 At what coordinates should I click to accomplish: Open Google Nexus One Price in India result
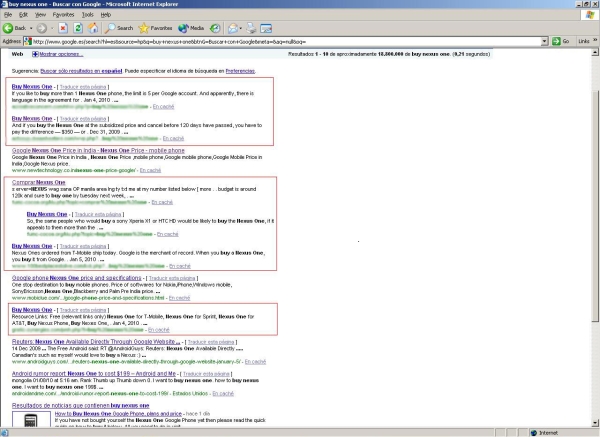(98, 150)
